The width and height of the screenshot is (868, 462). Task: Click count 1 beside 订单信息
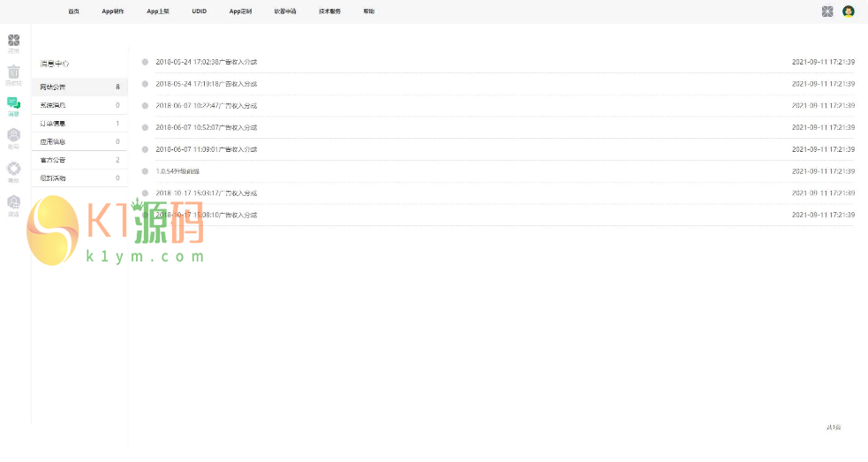[x=117, y=124]
